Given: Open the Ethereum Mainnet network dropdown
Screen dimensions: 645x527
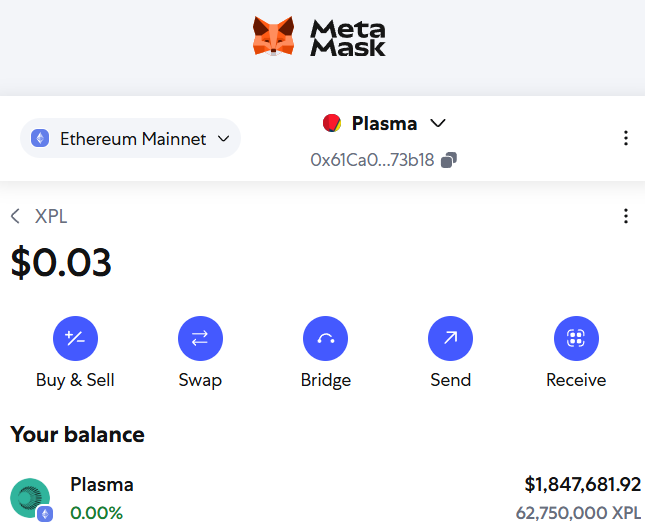Looking at the screenshot, I should click(130, 138).
